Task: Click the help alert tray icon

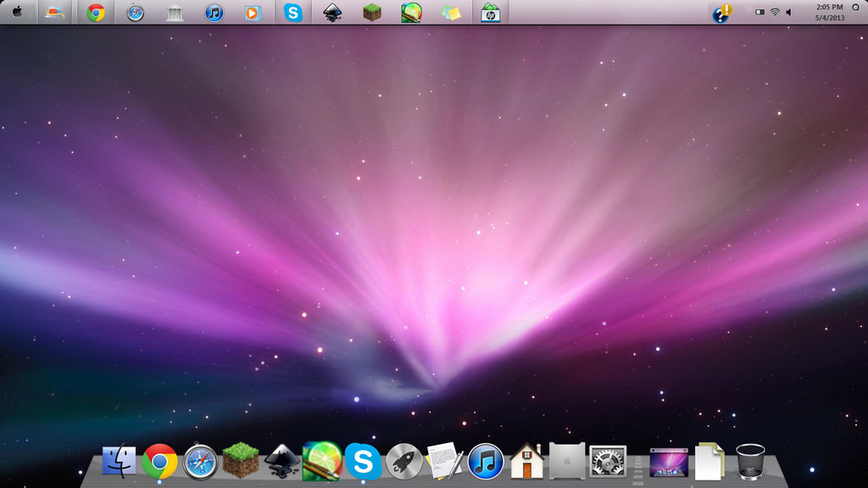Action: [722, 14]
